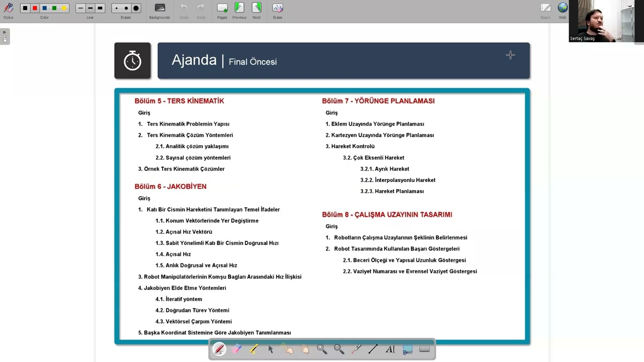The width and height of the screenshot is (644, 362).
Task: Show the virtual keyboard
Action: pos(425,349)
